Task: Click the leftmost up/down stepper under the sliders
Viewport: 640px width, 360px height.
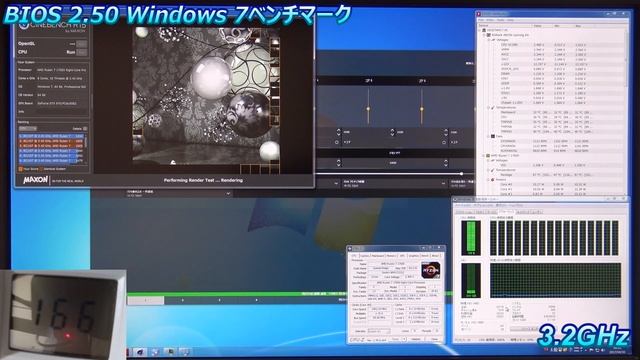Action: [338, 132]
